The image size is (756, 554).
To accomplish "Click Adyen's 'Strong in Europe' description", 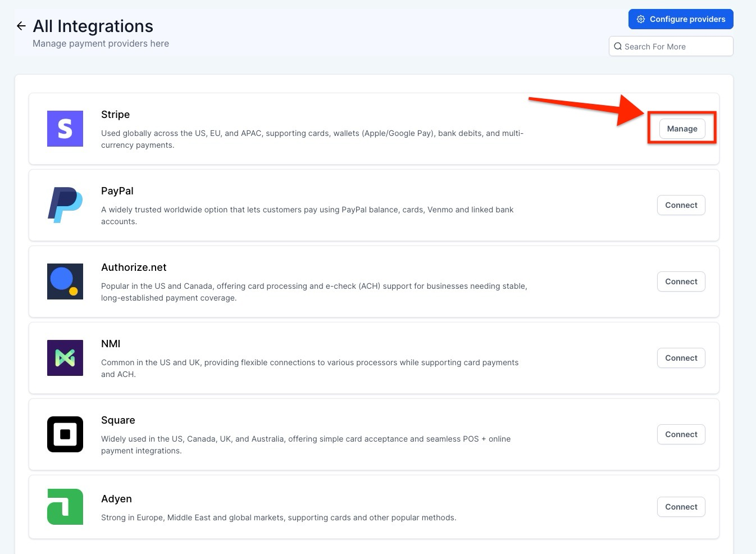I will (x=279, y=517).
